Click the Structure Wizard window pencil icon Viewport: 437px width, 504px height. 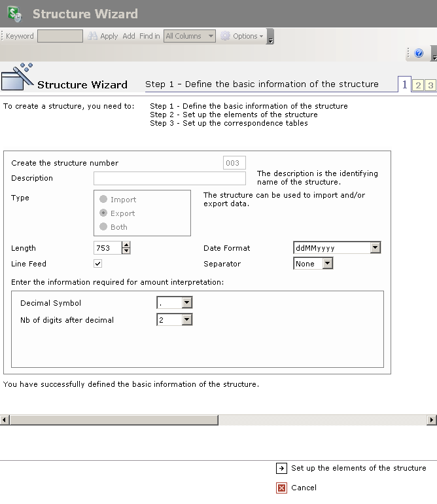pyautogui.click(x=18, y=77)
